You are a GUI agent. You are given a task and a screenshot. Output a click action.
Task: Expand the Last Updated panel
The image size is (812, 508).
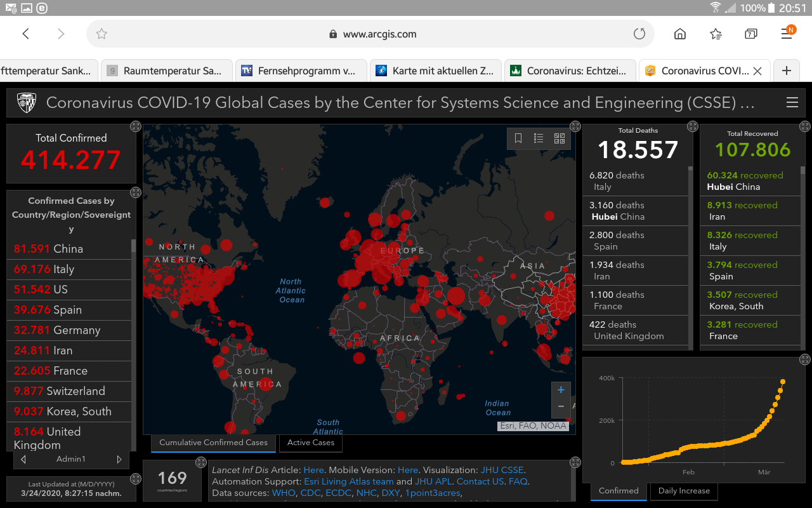tap(135, 479)
